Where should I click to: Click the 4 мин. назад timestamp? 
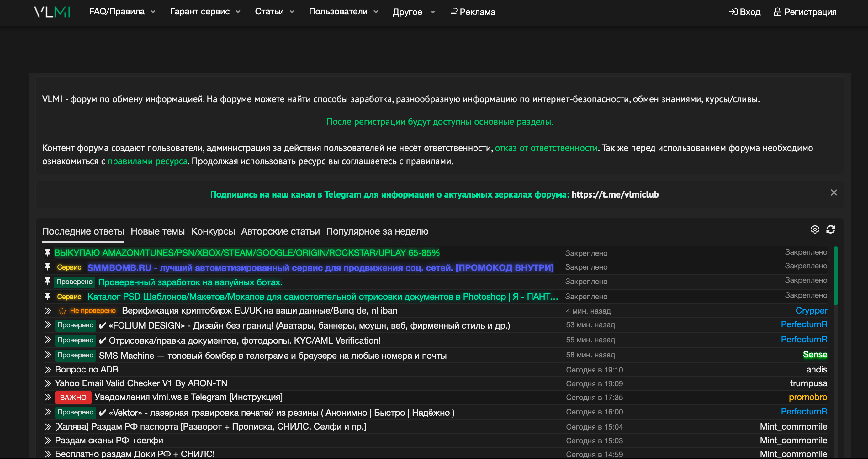click(x=588, y=311)
